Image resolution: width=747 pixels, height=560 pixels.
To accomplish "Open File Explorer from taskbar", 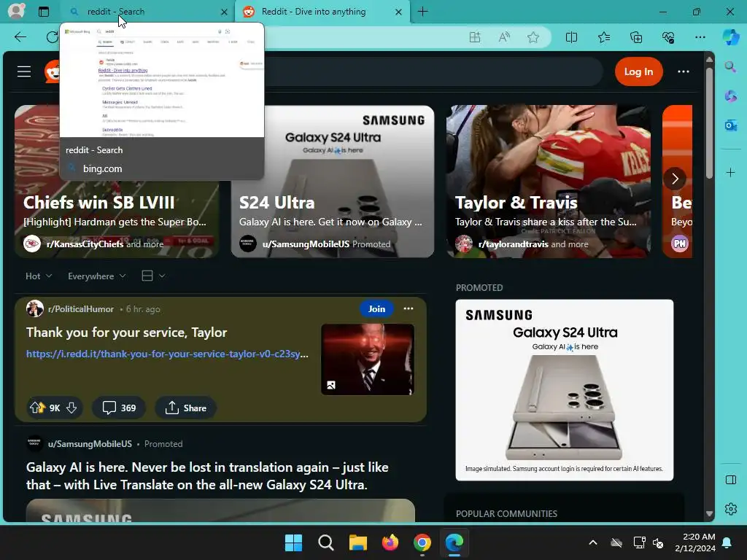I will coord(357,542).
